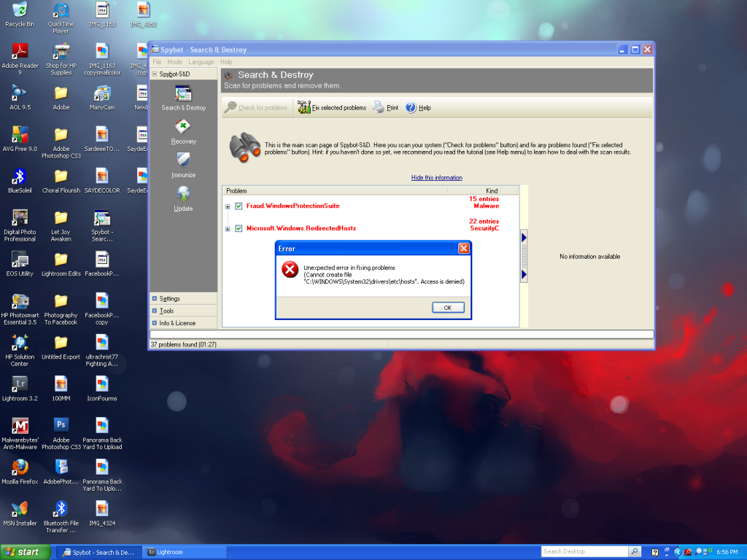Select Spybot taskbar button
Viewport: 747px width, 560px height.
(100, 552)
